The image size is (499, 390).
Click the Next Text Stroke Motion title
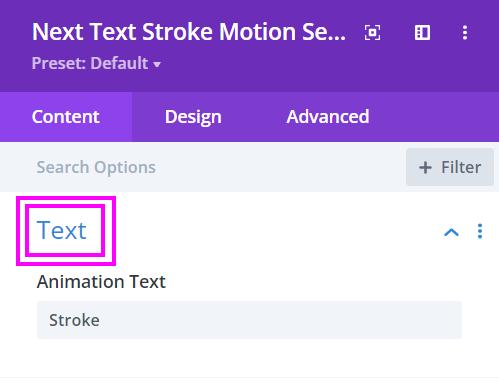[189, 32]
